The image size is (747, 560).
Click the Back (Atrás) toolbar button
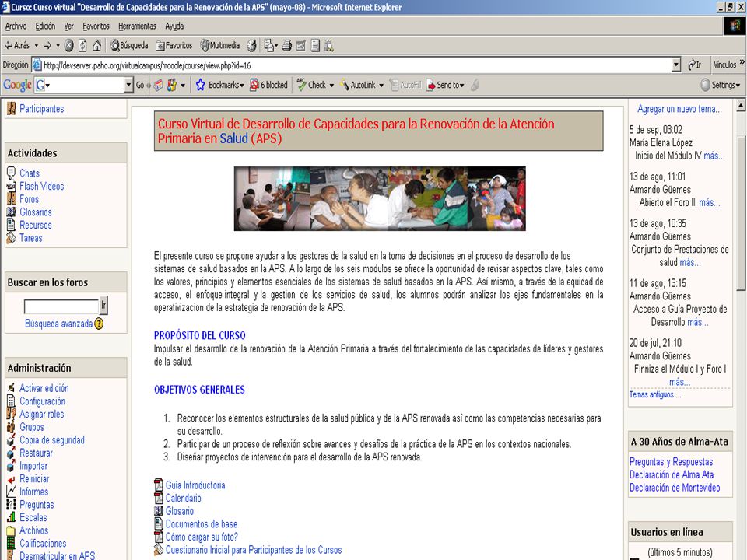pyautogui.click(x=17, y=46)
